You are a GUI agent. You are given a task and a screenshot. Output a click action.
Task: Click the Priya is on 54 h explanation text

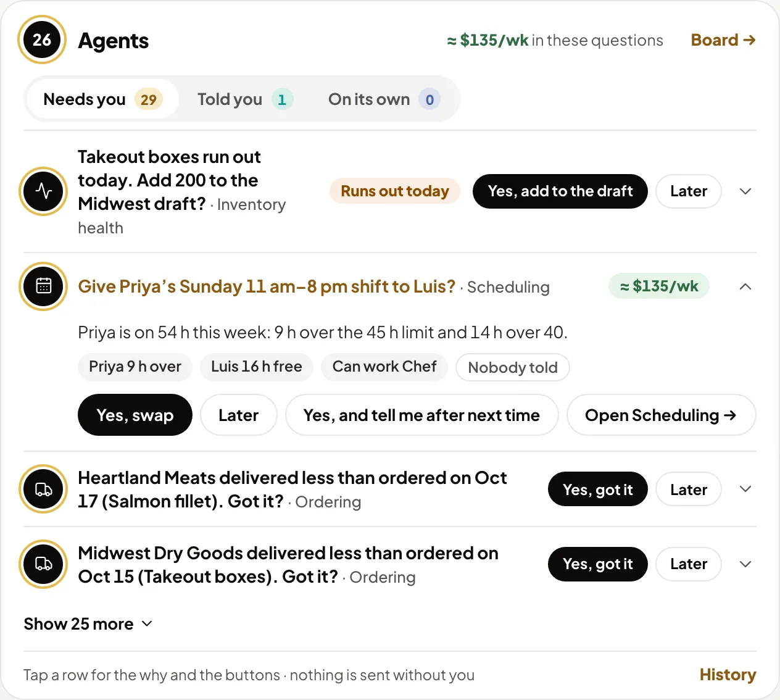323,333
